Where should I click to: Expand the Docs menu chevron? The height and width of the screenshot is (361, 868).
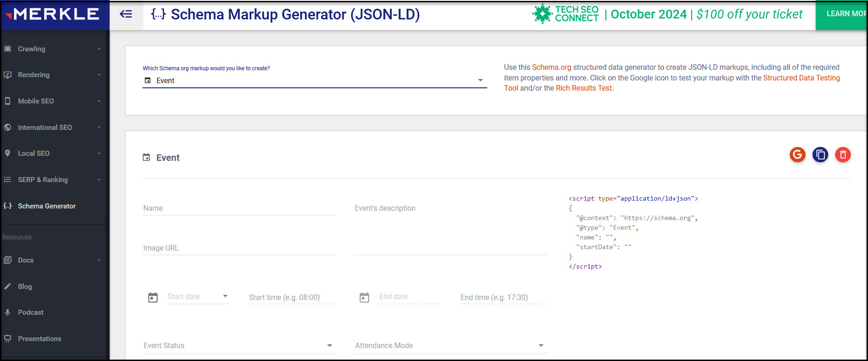tap(99, 260)
